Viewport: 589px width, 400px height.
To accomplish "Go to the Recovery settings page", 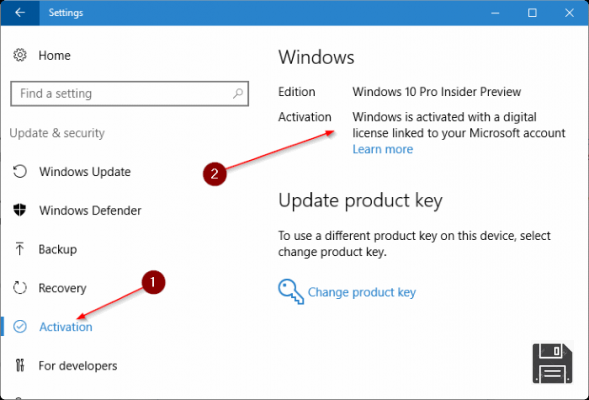I will point(62,288).
